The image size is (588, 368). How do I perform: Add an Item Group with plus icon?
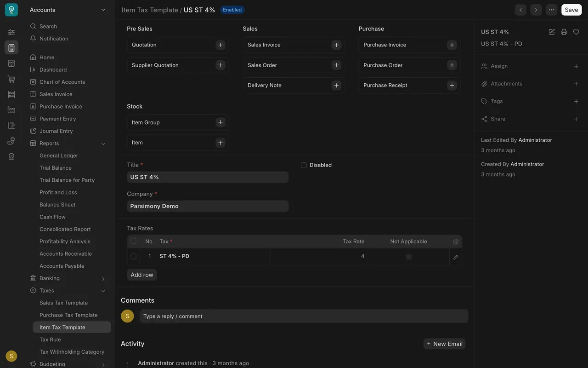tap(220, 122)
